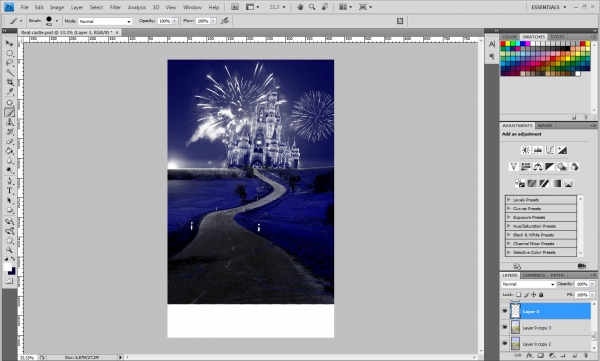
Task: Toggle lock position
Action: click(533, 295)
